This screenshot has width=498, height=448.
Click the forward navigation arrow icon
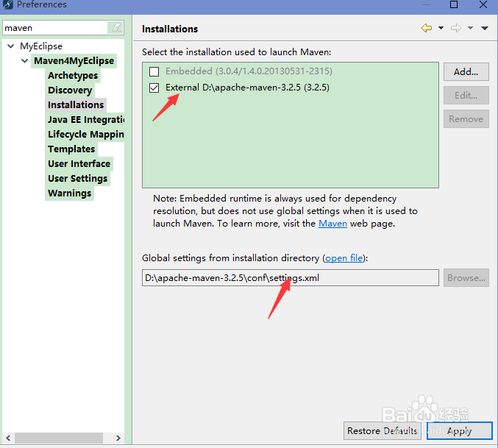456,28
